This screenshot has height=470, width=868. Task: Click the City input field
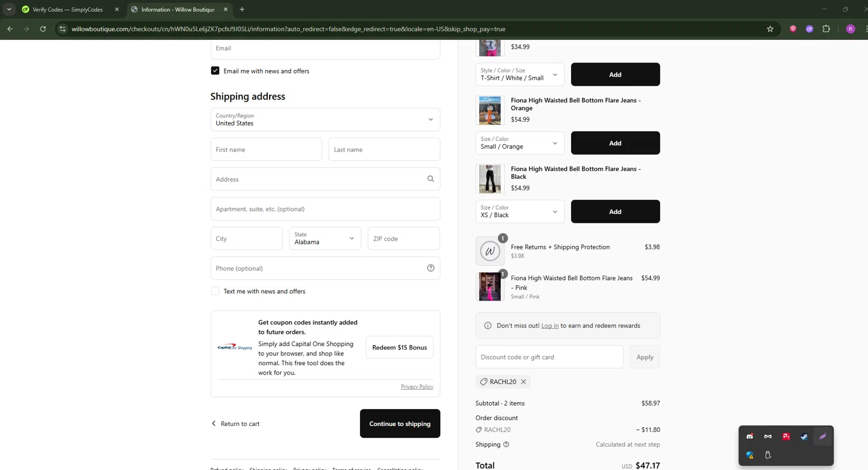click(247, 238)
